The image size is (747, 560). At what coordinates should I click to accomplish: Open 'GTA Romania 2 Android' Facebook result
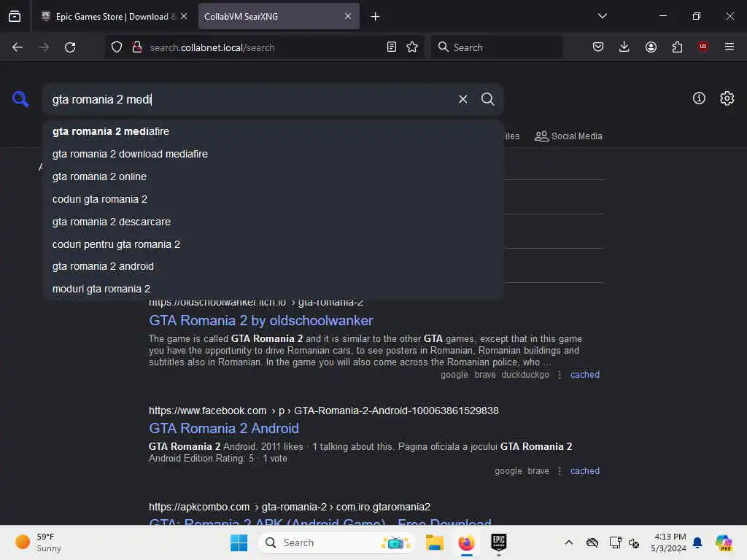[224, 429]
